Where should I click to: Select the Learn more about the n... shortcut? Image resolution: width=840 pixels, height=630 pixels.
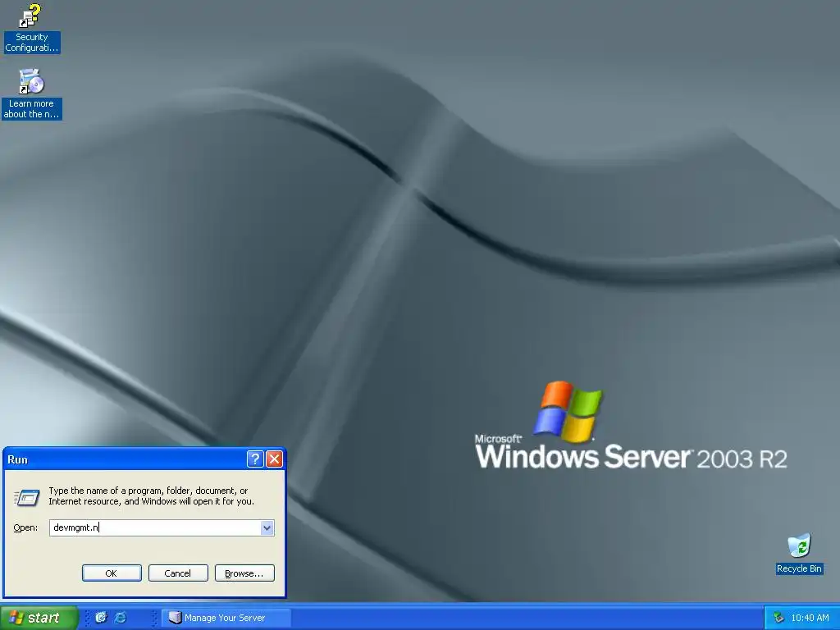pos(31,94)
